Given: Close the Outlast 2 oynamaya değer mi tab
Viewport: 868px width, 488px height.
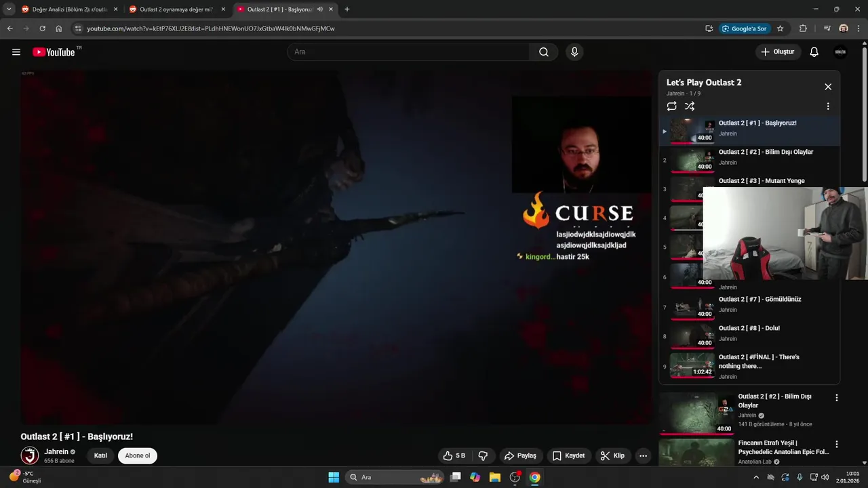Looking at the screenshot, I should [x=223, y=9].
